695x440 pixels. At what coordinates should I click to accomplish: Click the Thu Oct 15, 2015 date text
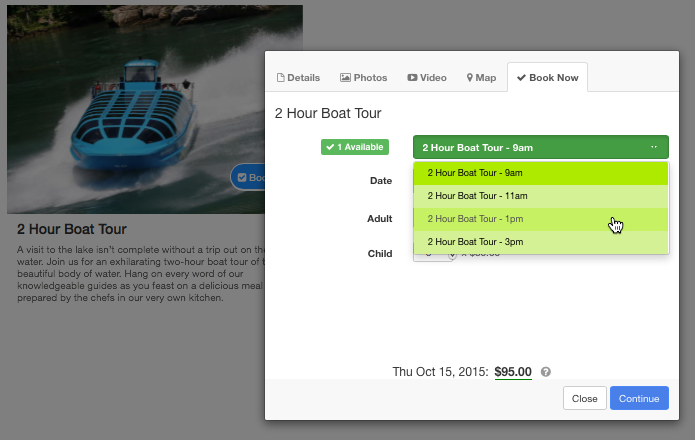point(440,372)
